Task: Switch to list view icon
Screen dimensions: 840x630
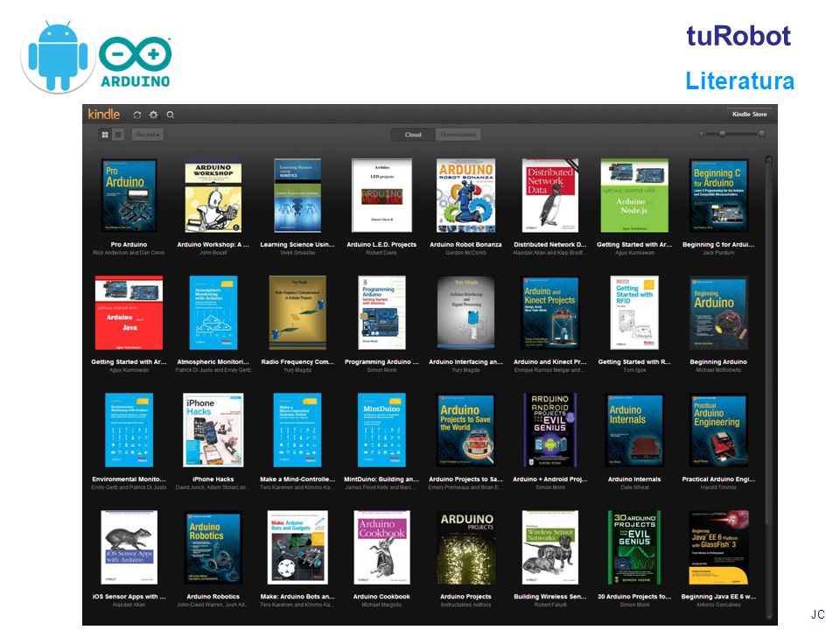Action: 118,135
